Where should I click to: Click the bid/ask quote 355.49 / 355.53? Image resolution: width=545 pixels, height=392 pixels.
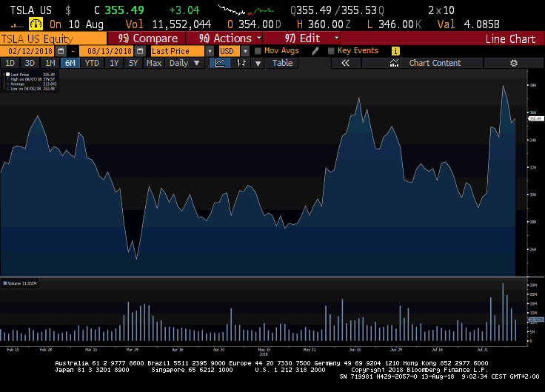click(x=336, y=10)
